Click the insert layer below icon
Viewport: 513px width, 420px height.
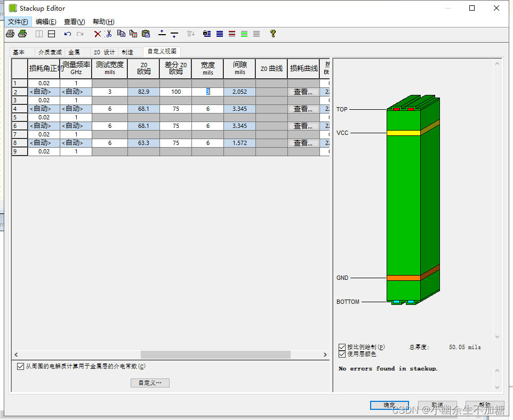174,34
